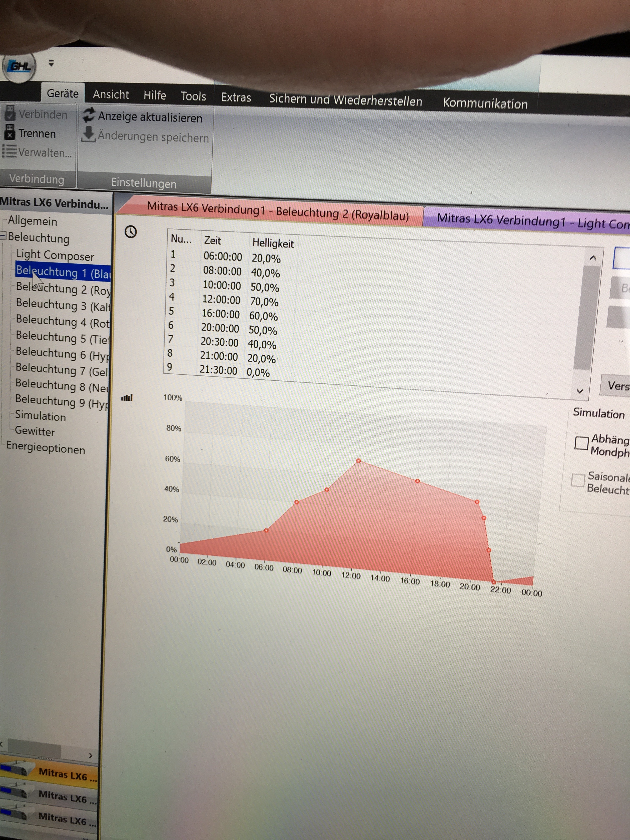630x840 pixels.
Task: Select the 20:30:00 time cell
Action: (220, 342)
